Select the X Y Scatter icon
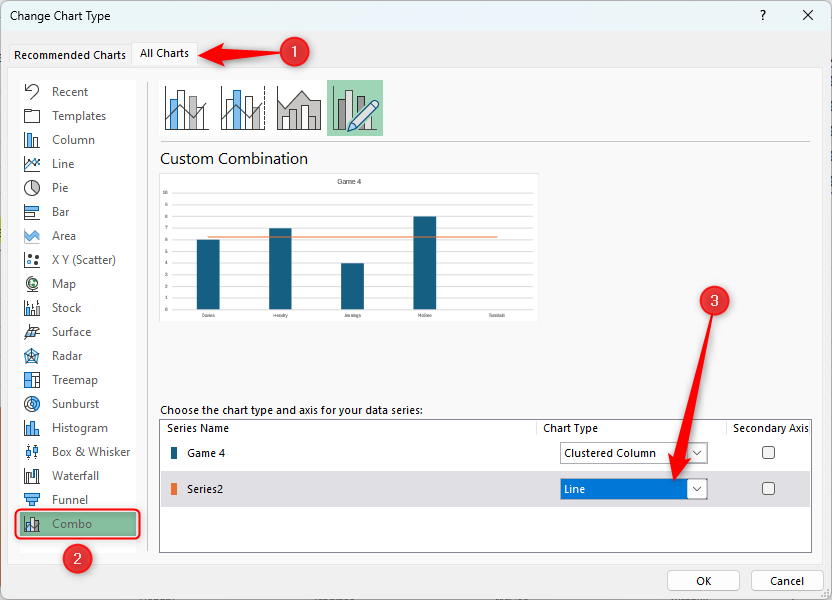This screenshot has width=832, height=600. click(32, 260)
